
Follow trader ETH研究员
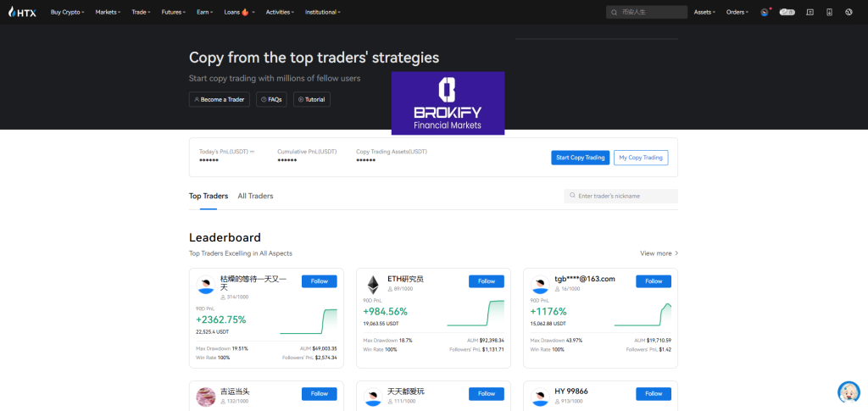[x=487, y=281]
